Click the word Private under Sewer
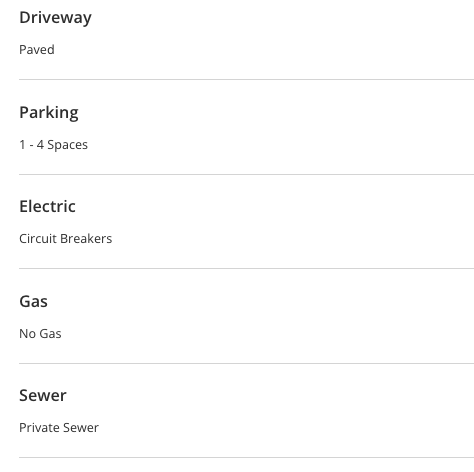 coord(39,428)
